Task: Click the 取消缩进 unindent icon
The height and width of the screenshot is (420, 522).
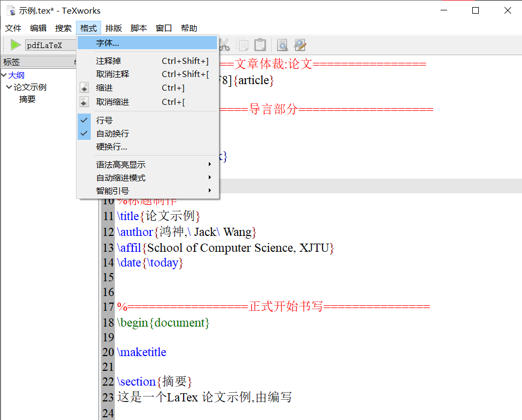Action: click(85, 101)
